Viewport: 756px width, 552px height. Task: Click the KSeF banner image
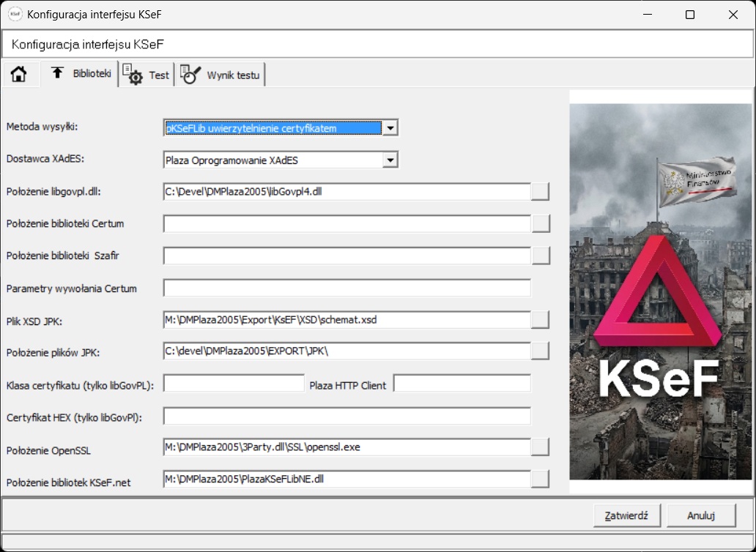coord(661,291)
